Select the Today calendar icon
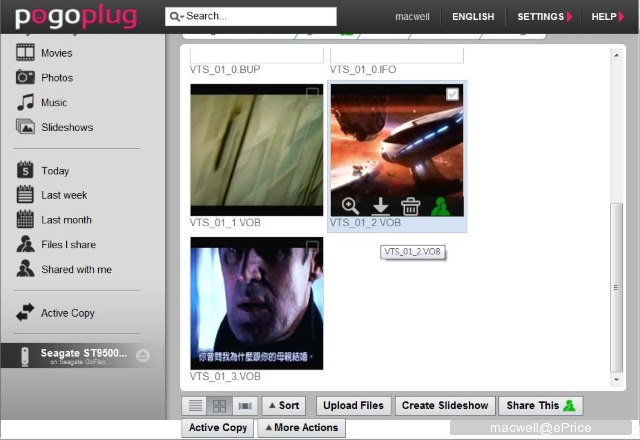The image size is (640, 440). (25, 170)
